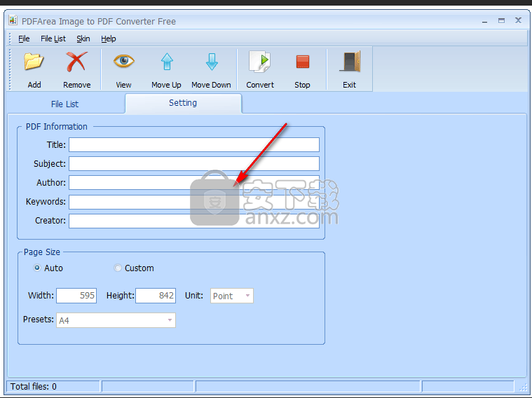Image resolution: width=532 pixels, height=398 pixels.
Task: Click the Height field showing 842
Action: point(156,296)
